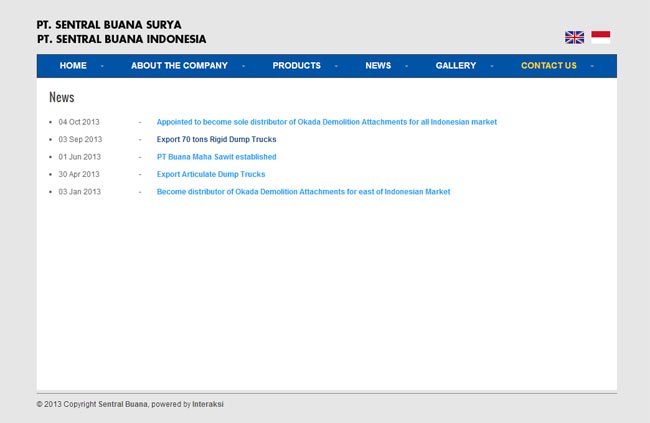
Task: Open the Export 70 tons Rigid Dump Trucks link
Action: point(216,139)
